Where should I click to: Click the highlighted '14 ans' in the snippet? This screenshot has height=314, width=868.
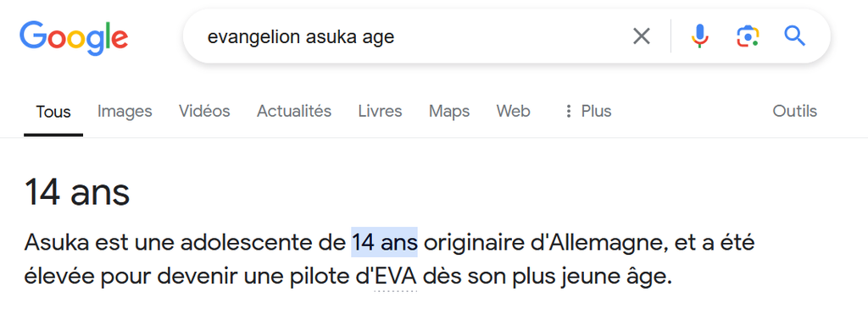click(384, 242)
